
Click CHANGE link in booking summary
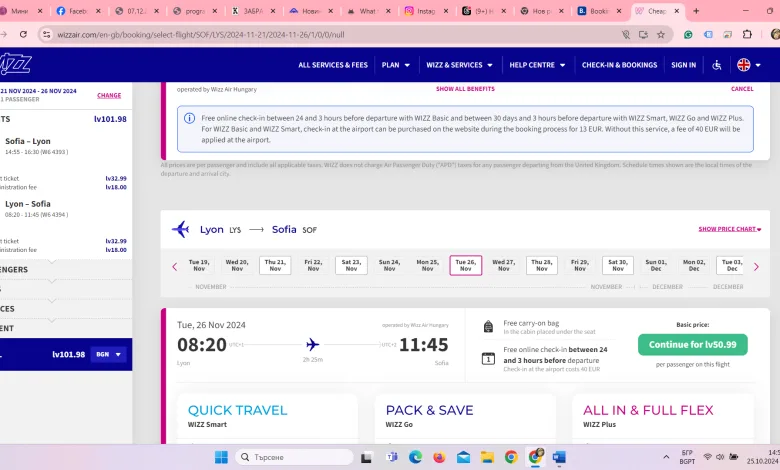109,95
